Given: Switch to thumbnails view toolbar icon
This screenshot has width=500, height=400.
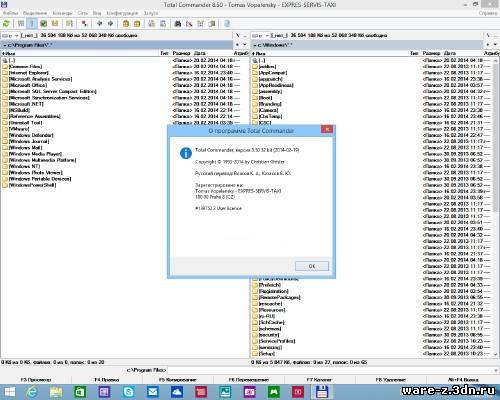Looking at the screenshot, I should click(x=43, y=23).
